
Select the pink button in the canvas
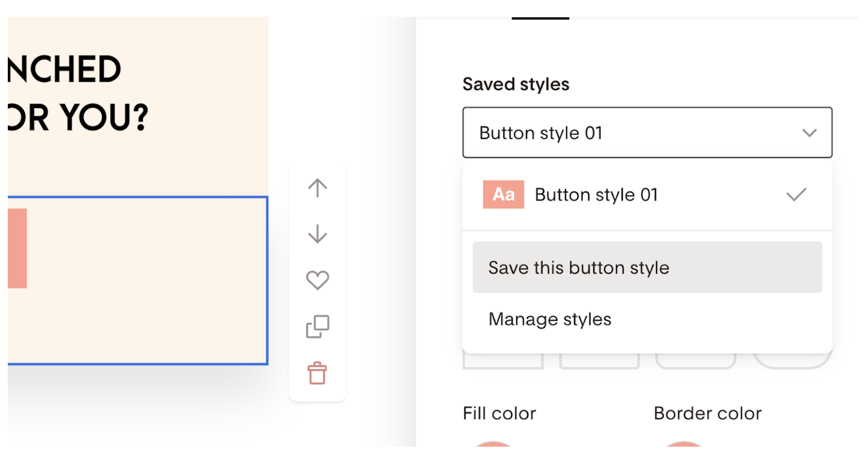[17, 248]
